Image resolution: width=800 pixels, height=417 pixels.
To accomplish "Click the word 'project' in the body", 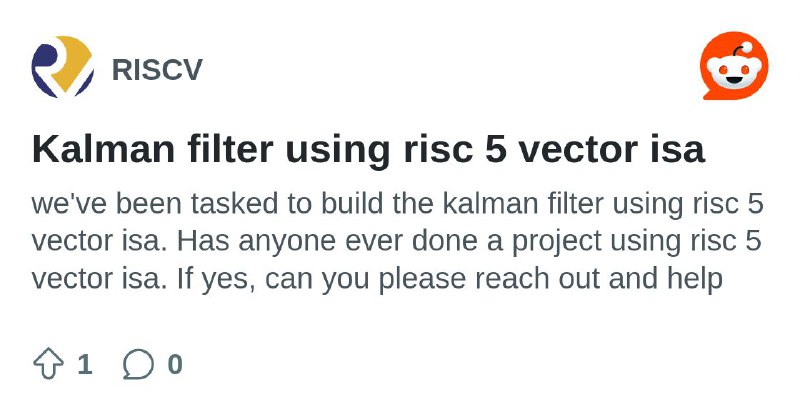I will 557,243.
